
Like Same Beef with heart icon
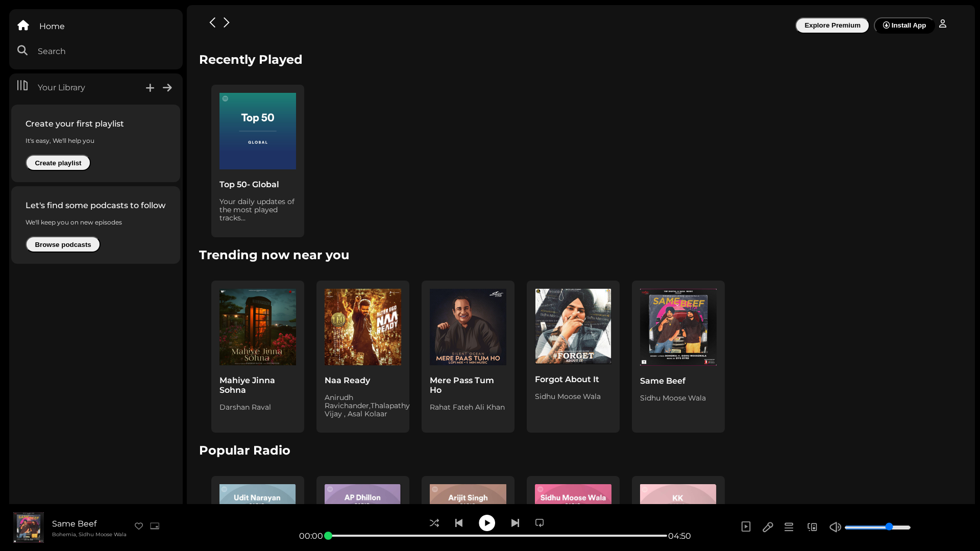tap(139, 526)
